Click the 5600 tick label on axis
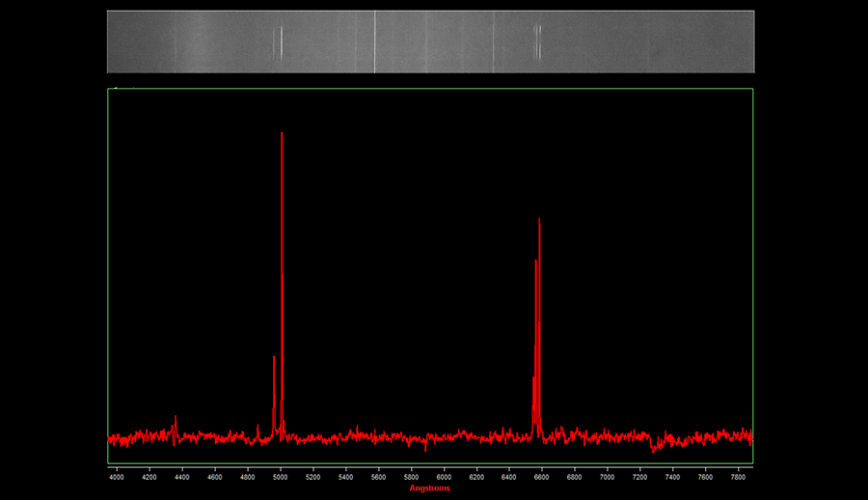 [x=379, y=476]
